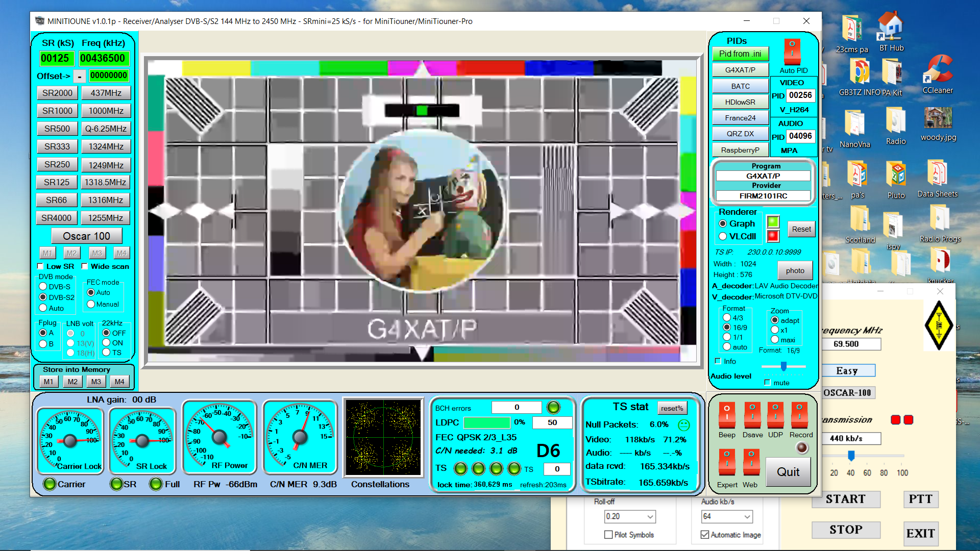Click the red renderer stop square
Screen dimensions: 980x551
(x=773, y=236)
